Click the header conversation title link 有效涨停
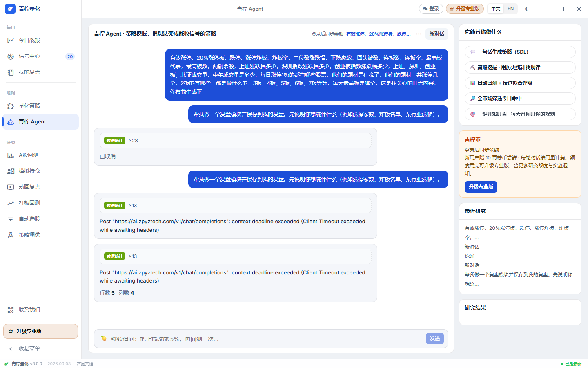 379,34
